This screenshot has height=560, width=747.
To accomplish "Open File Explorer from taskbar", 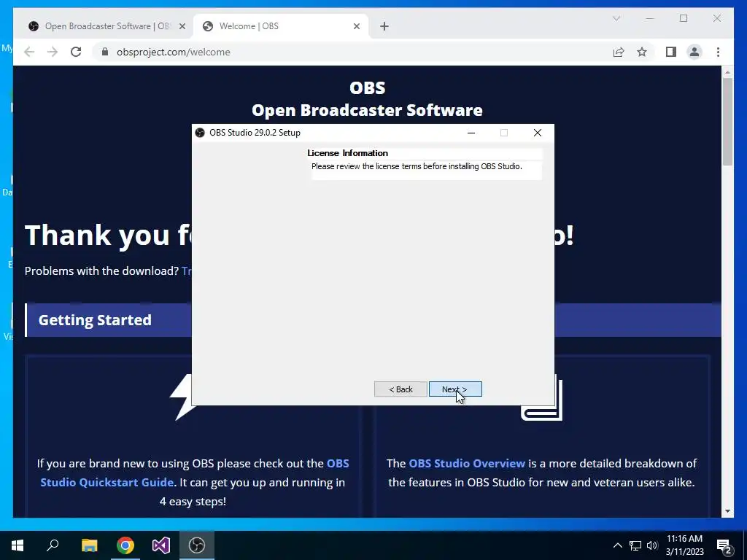I will [x=89, y=545].
